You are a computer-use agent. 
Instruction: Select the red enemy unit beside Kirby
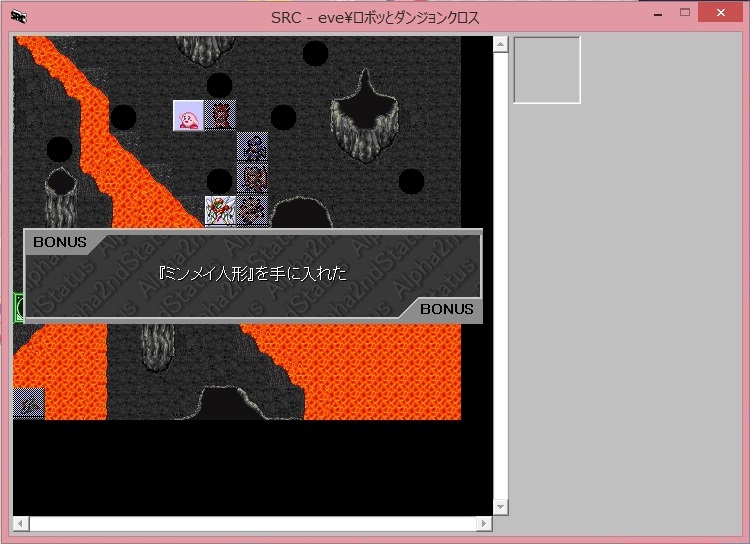coord(220,115)
